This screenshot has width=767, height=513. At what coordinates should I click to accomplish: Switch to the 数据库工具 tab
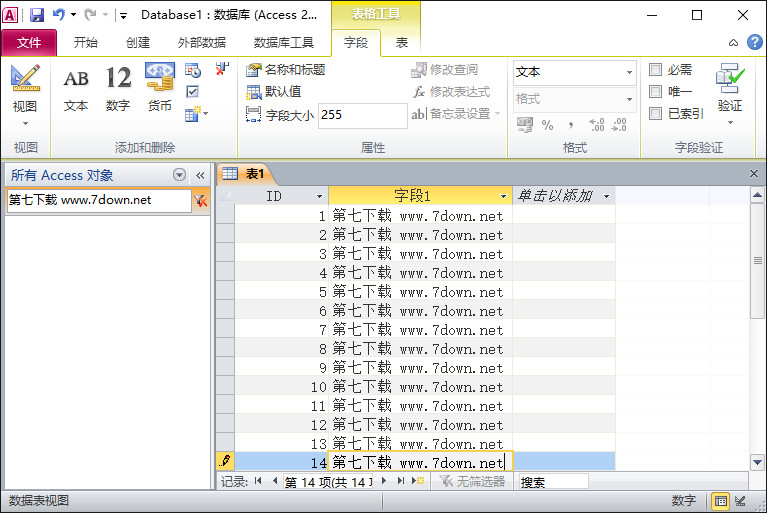[284, 43]
